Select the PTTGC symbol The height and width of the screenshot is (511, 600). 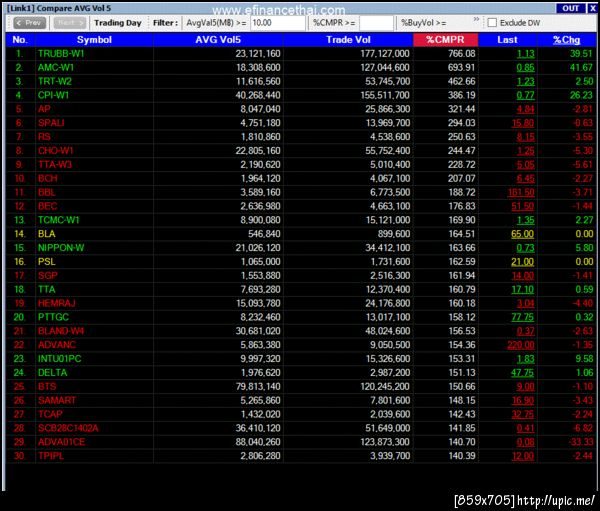(53, 317)
